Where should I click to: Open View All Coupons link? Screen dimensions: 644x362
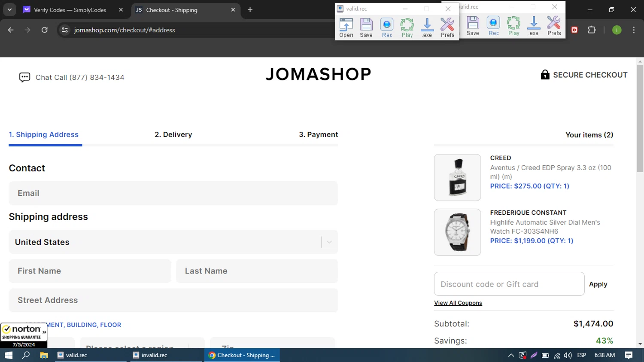point(458,303)
